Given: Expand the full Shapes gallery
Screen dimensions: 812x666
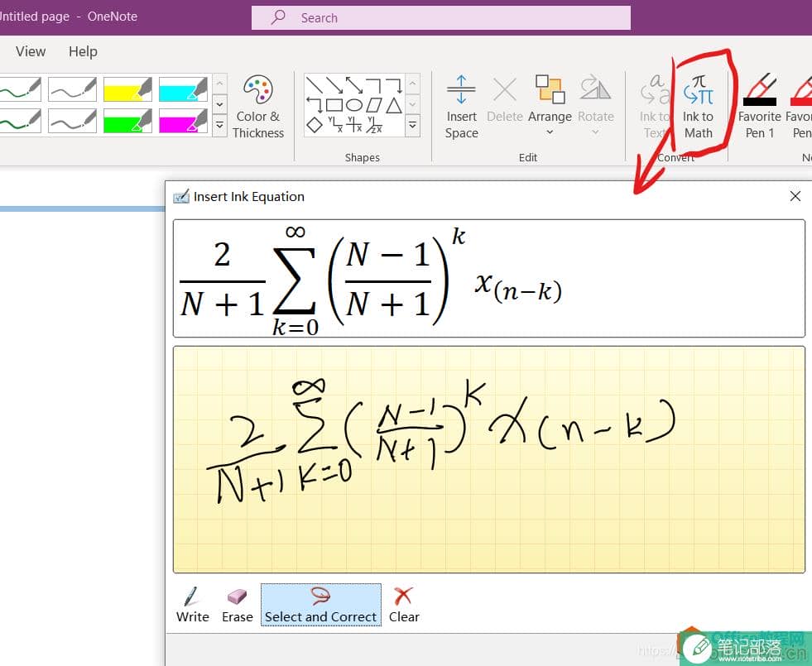Looking at the screenshot, I should [412, 125].
